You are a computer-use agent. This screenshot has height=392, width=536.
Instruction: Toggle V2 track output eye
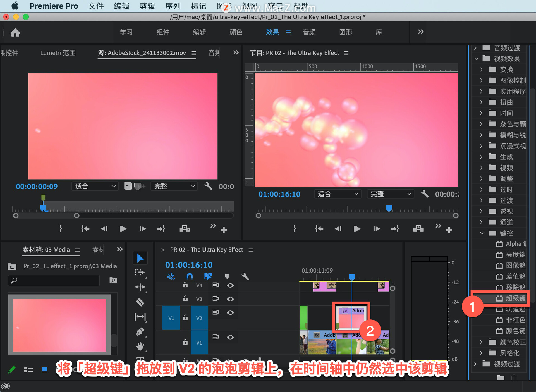(230, 312)
